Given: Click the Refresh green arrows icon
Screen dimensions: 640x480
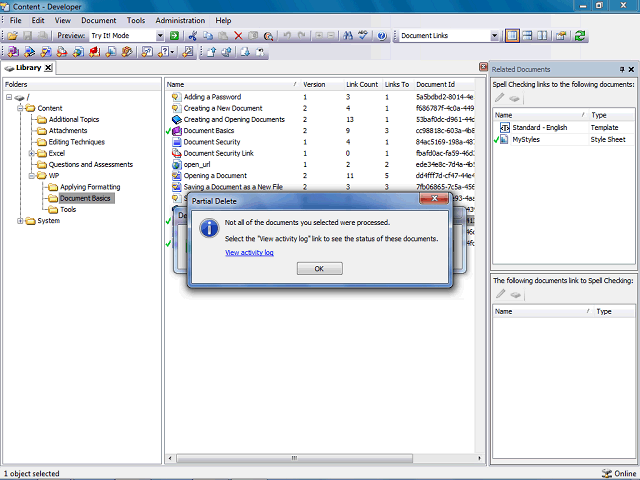Looking at the screenshot, I should 580,36.
